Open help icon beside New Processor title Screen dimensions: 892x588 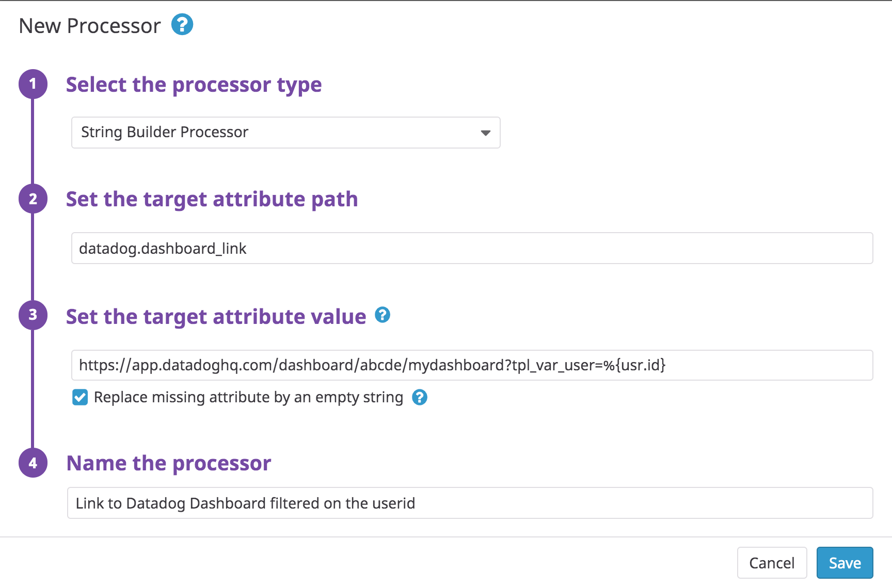click(182, 25)
